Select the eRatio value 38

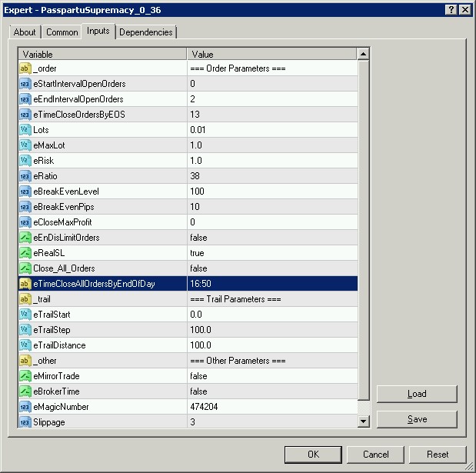tap(272, 176)
